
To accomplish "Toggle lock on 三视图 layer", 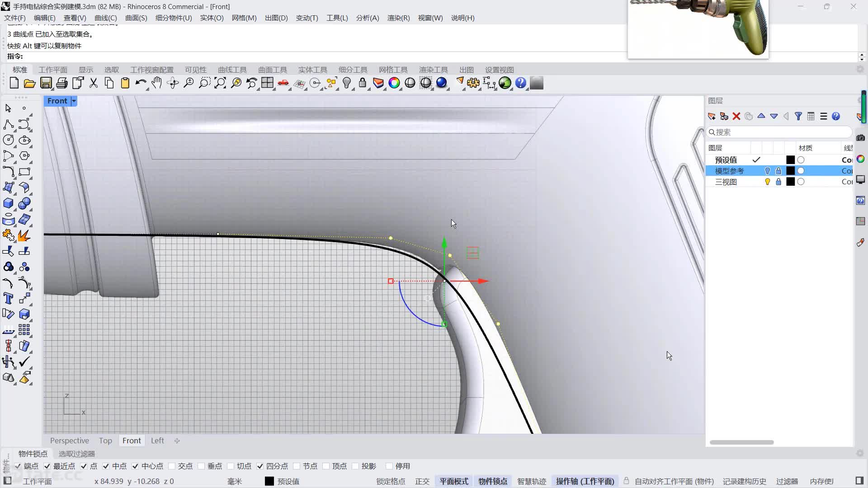I will [x=778, y=182].
